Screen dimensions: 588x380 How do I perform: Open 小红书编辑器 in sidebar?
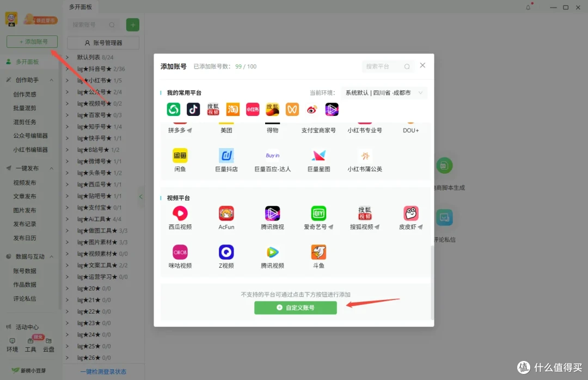click(30, 150)
